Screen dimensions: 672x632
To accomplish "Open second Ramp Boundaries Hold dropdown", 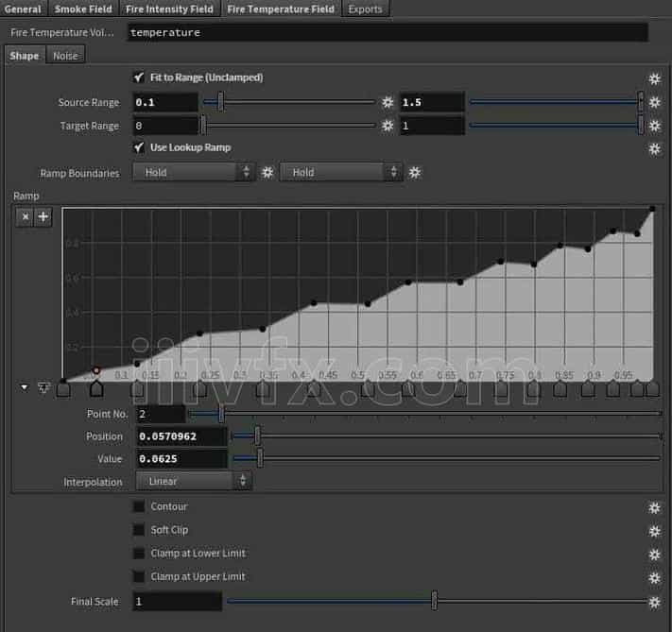I will tap(340, 172).
